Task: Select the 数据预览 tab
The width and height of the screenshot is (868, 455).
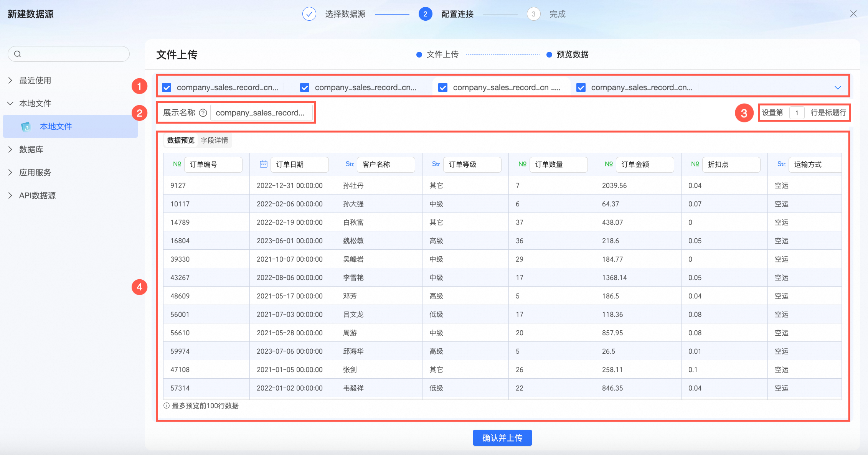Action: tap(181, 140)
